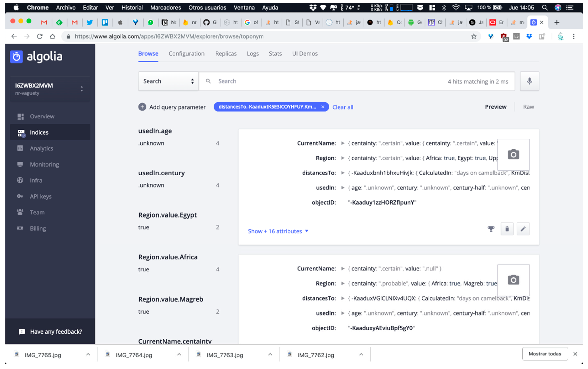
Task: Click the Algolia logo in sidebar
Action: (x=36, y=56)
